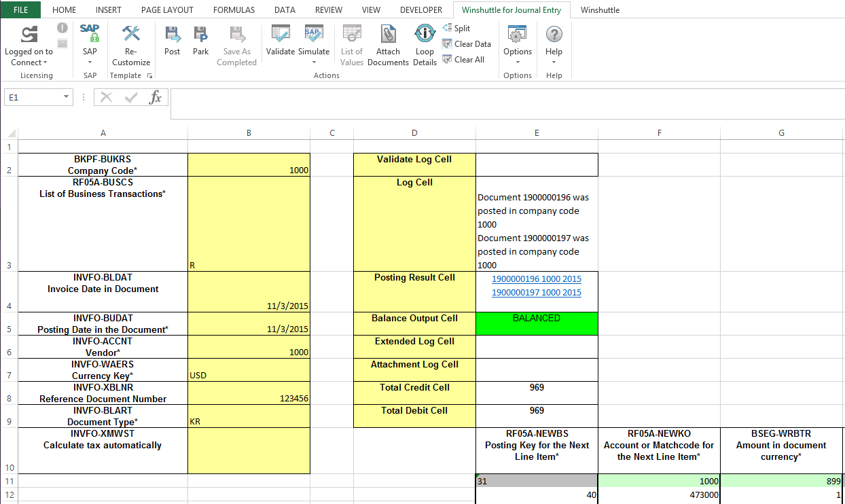Select Document Type cell KR

pyautogui.click(x=249, y=416)
